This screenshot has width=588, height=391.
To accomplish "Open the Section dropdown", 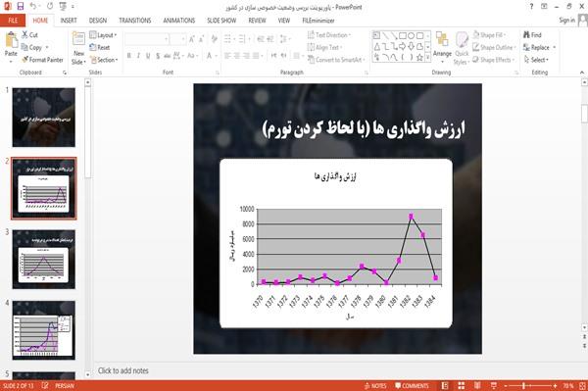I will click(104, 60).
